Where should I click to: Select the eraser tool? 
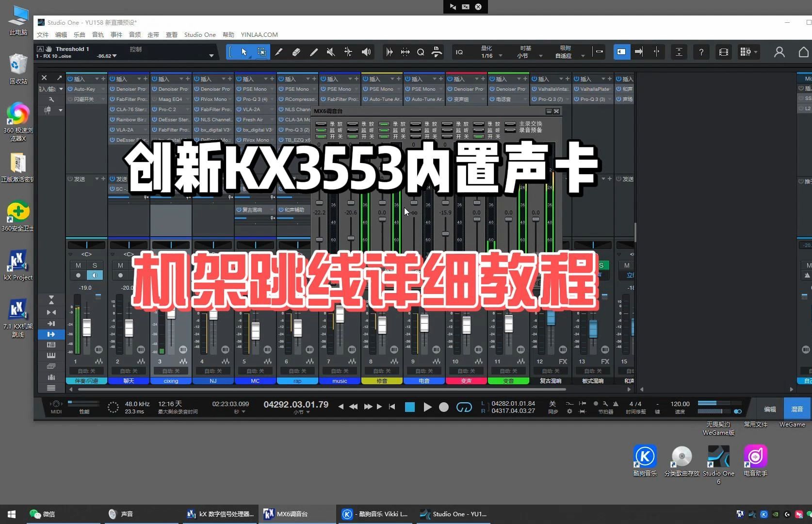tap(296, 52)
